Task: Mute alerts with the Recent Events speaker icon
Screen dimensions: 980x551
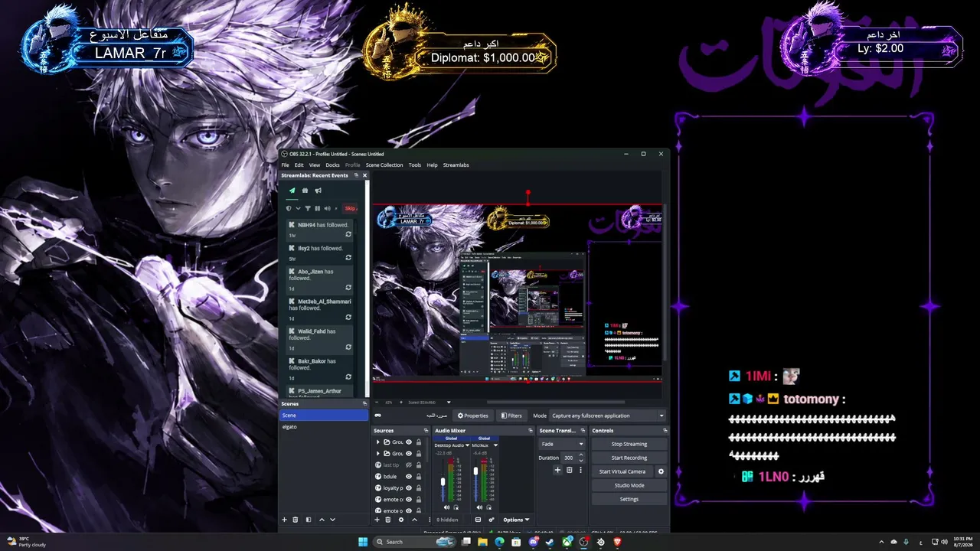Action: 327,208
